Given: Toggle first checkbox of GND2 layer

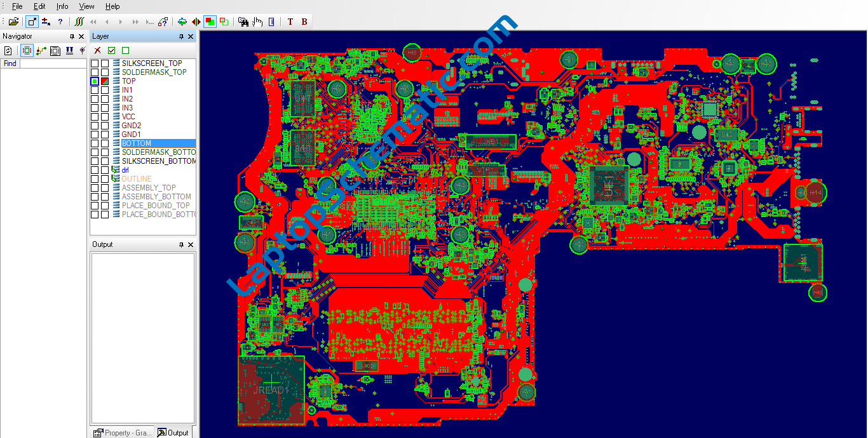Looking at the screenshot, I should click(95, 126).
